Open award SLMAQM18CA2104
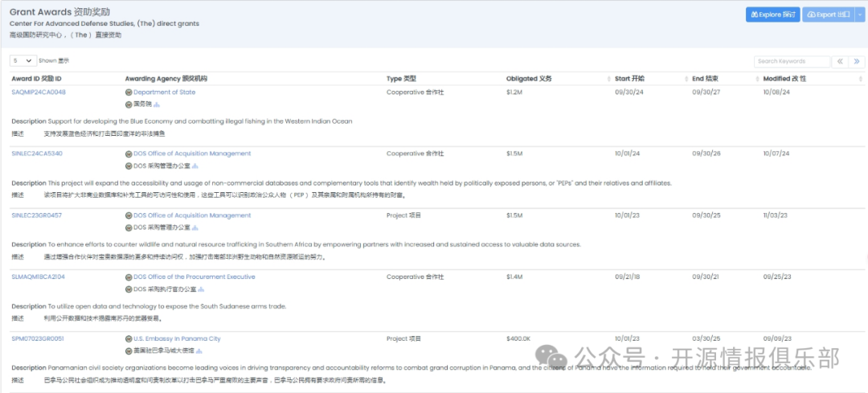 38,277
